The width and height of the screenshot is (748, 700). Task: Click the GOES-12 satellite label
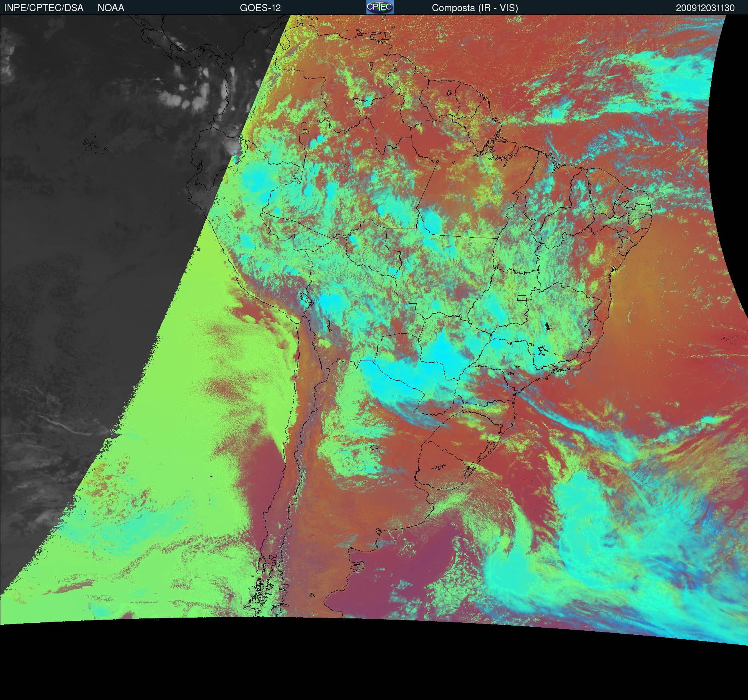pos(260,8)
